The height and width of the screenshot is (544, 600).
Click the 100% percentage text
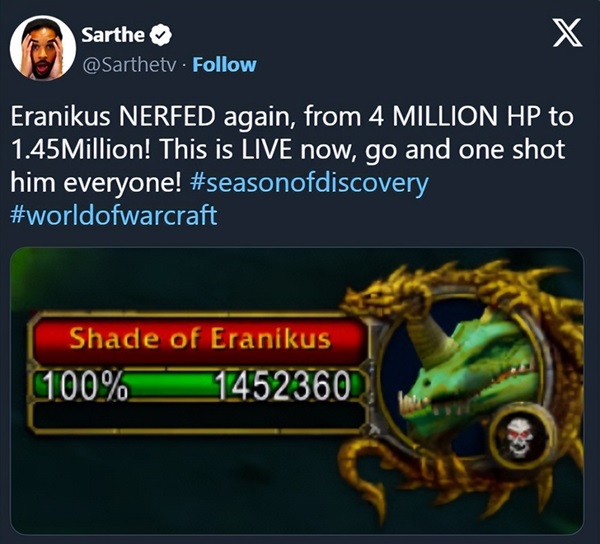point(85,386)
